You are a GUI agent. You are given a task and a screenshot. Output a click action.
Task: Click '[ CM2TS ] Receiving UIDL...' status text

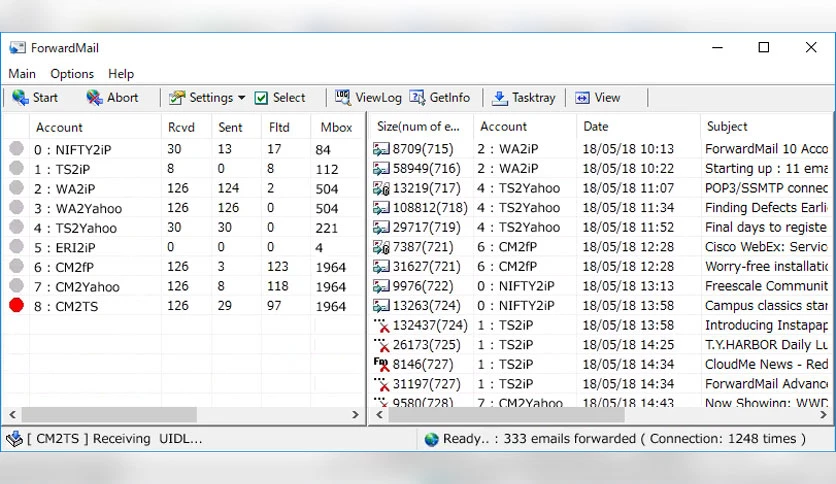click(x=115, y=439)
